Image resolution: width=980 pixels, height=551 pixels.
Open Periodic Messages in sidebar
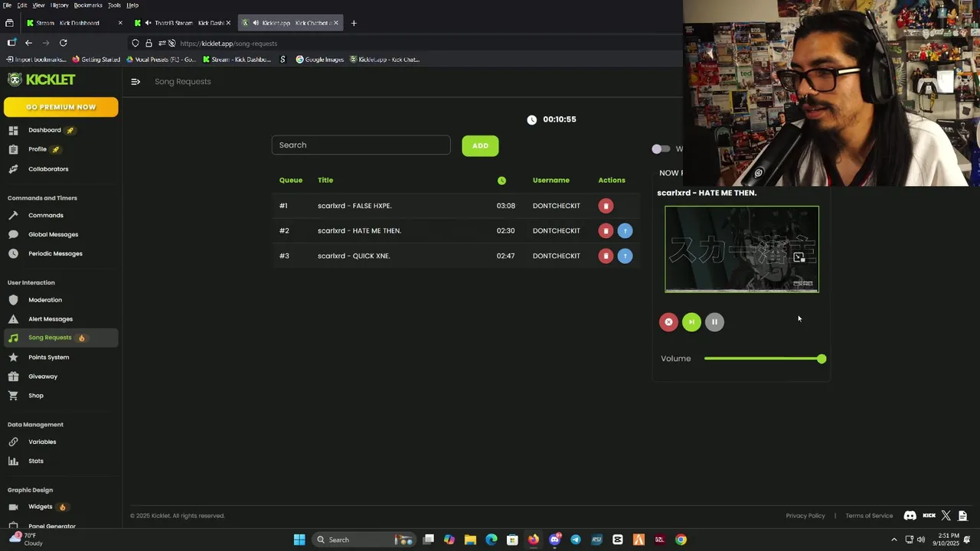[55, 254]
